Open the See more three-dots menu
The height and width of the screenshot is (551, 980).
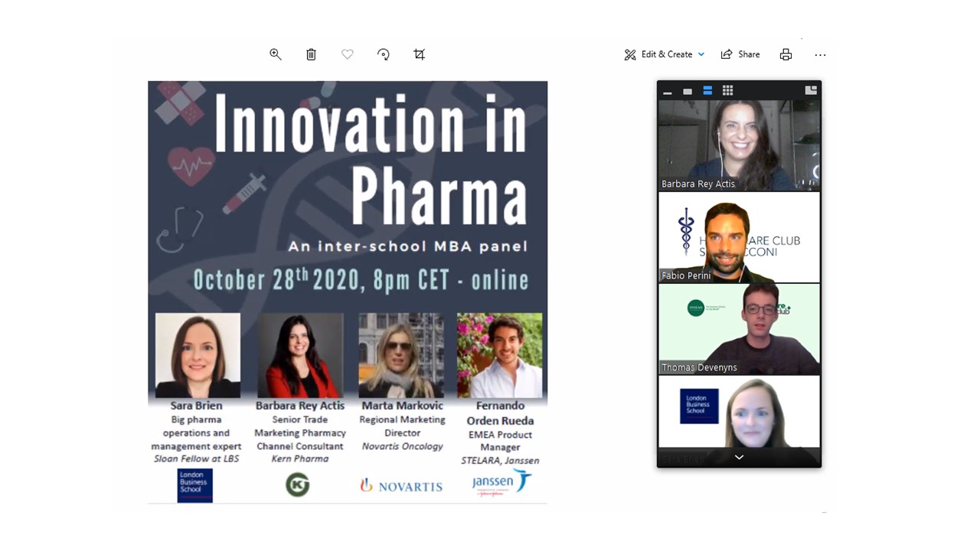[821, 54]
